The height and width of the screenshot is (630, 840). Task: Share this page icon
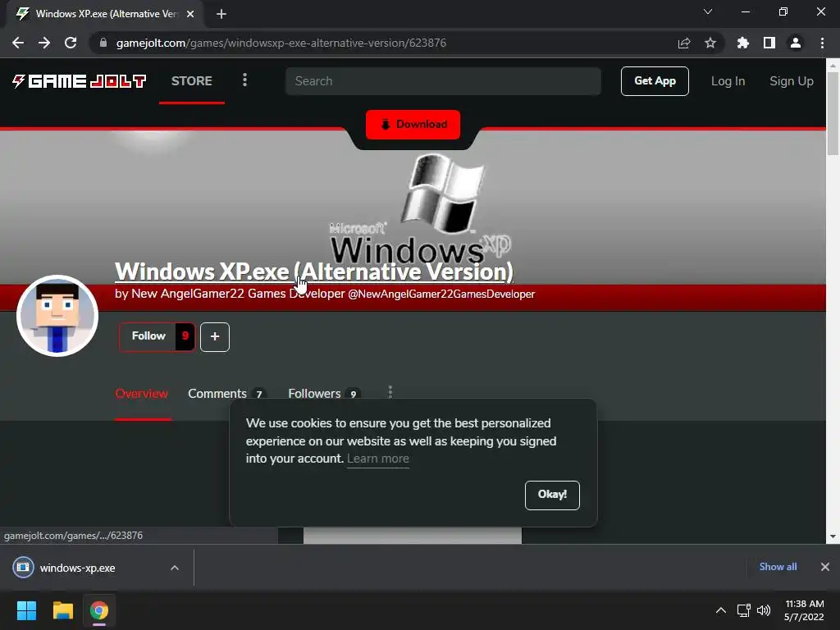[x=684, y=43]
